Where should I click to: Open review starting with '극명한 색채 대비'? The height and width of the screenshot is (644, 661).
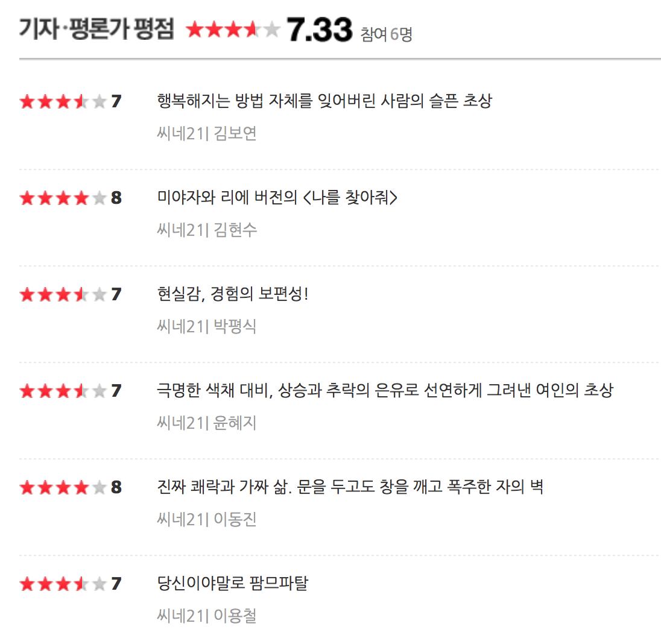384,390
